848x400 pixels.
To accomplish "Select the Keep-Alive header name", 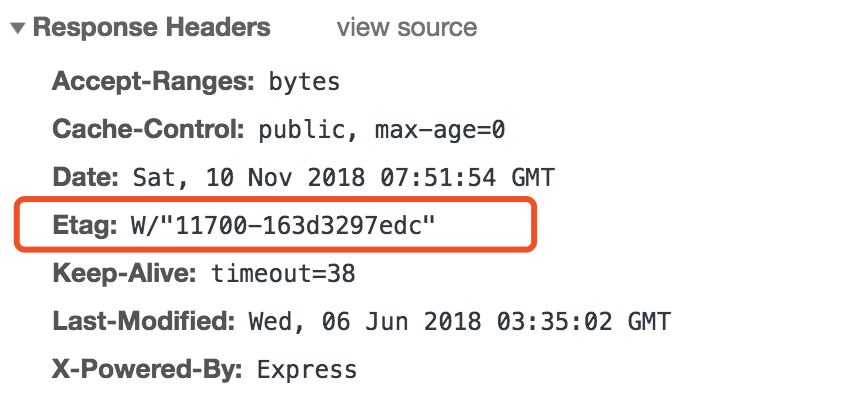I will point(126,272).
